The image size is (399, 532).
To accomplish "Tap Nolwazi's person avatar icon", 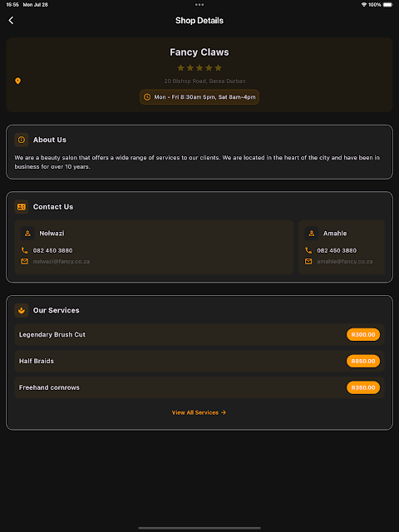I will 27,234.
